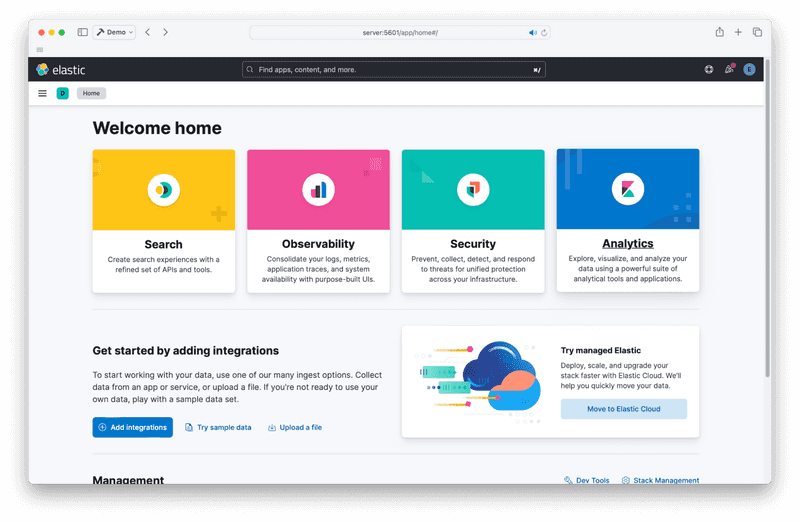
Task: Click the Upload a file link
Action: tap(295, 427)
